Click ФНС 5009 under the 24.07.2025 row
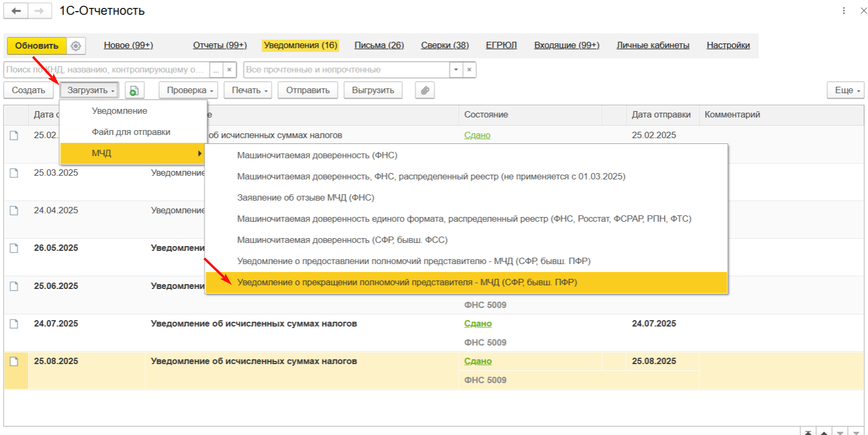 [486, 343]
